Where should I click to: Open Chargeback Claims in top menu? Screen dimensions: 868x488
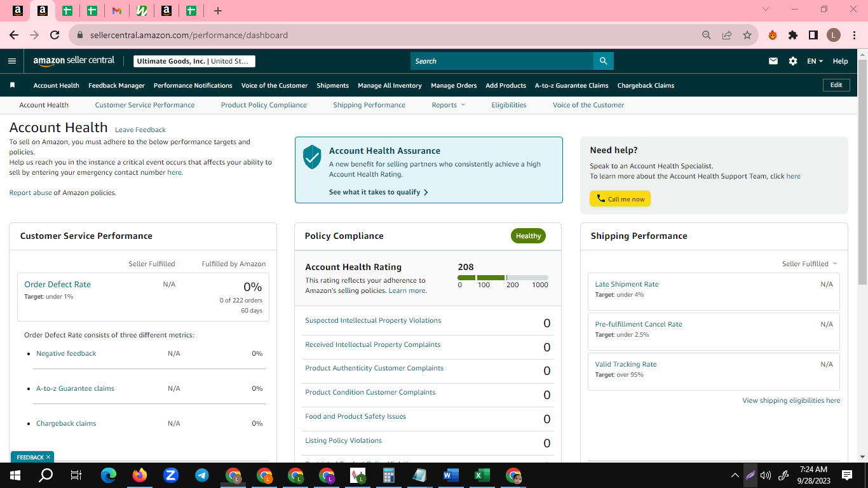(x=646, y=85)
